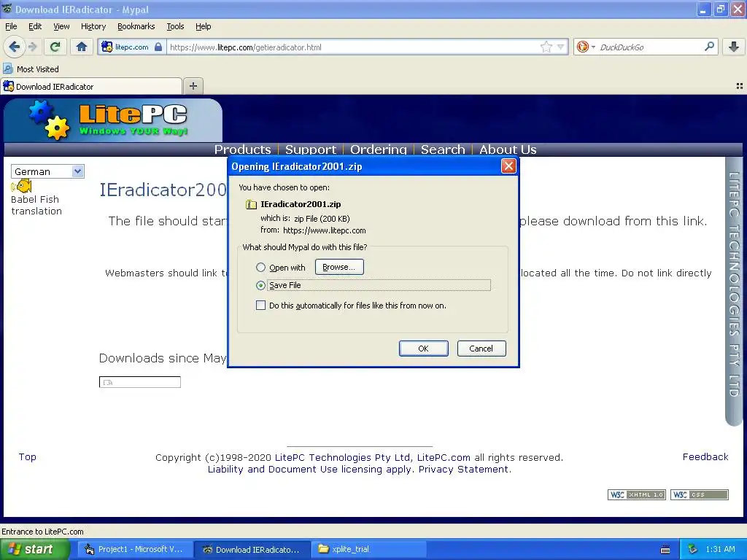Click the IEradicator2001.zip file icon
747x560 pixels.
[x=251, y=204]
